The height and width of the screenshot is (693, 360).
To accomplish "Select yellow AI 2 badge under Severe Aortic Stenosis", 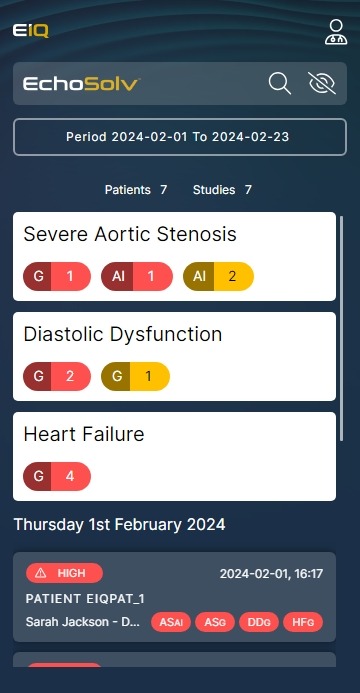I will [x=219, y=277].
